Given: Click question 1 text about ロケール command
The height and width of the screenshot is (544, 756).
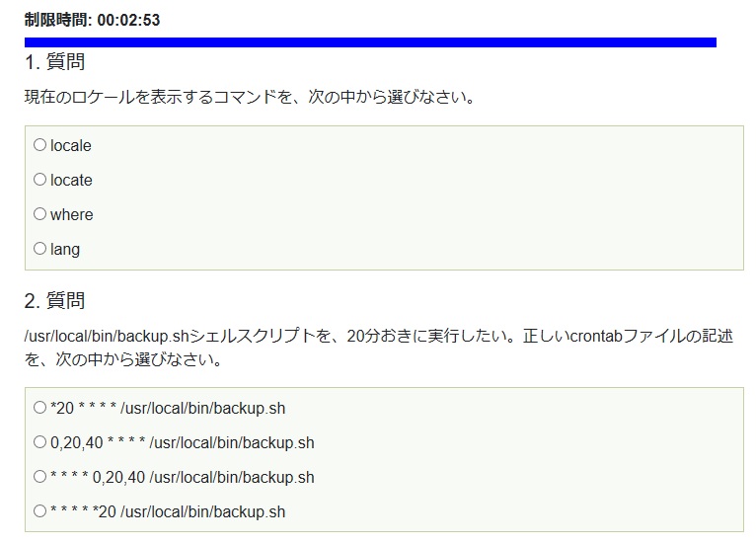Looking at the screenshot, I should (250, 97).
